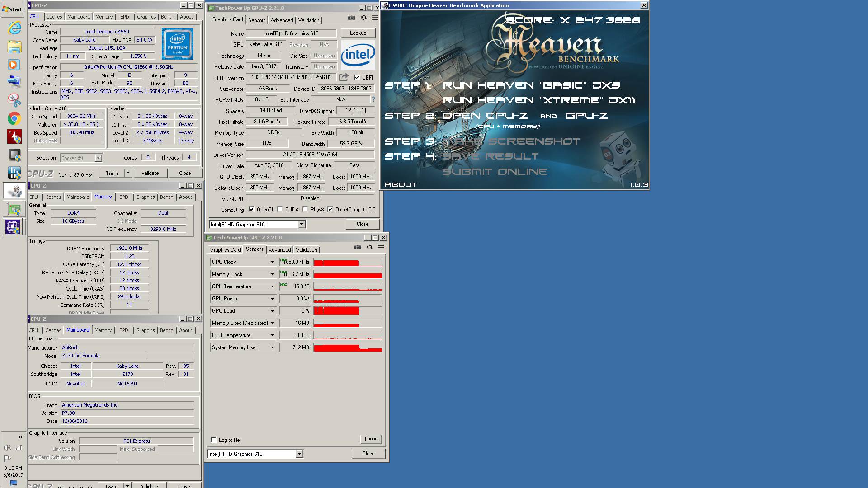Open the System Memory Used dropdown
Screen dimensions: 868x488
click(x=272, y=347)
